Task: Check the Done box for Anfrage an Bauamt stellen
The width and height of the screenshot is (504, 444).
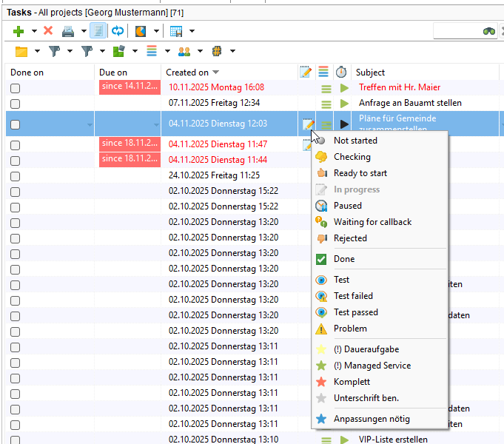Action: click(x=15, y=104)
